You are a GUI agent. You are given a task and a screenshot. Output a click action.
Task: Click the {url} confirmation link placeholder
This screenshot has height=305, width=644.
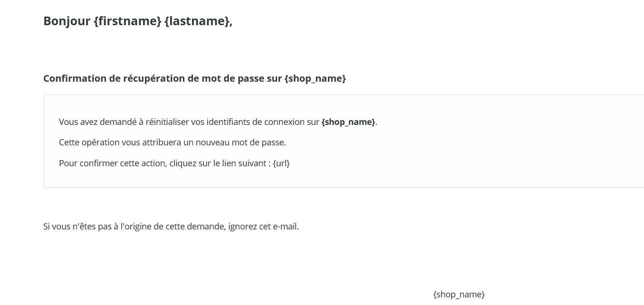click(x=281, y=163)
